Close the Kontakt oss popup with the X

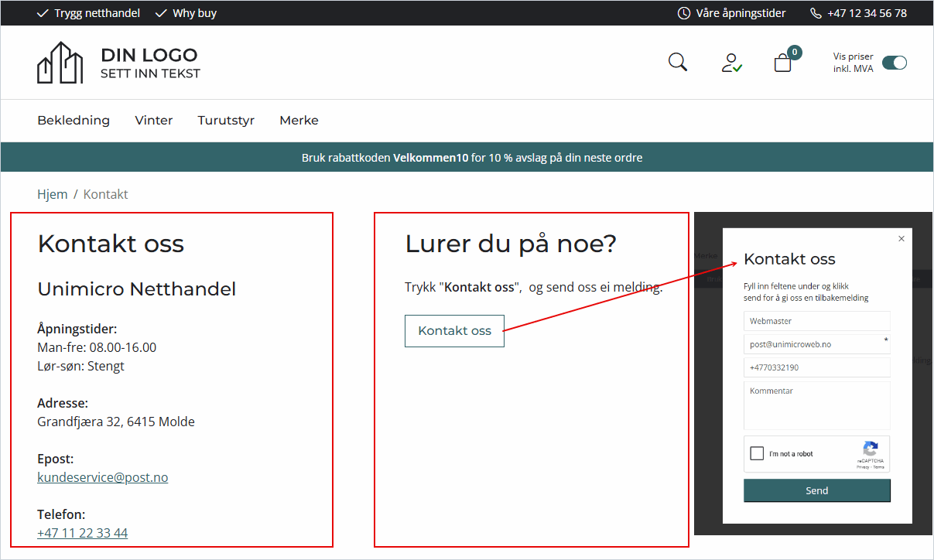[x=901, y=238]
